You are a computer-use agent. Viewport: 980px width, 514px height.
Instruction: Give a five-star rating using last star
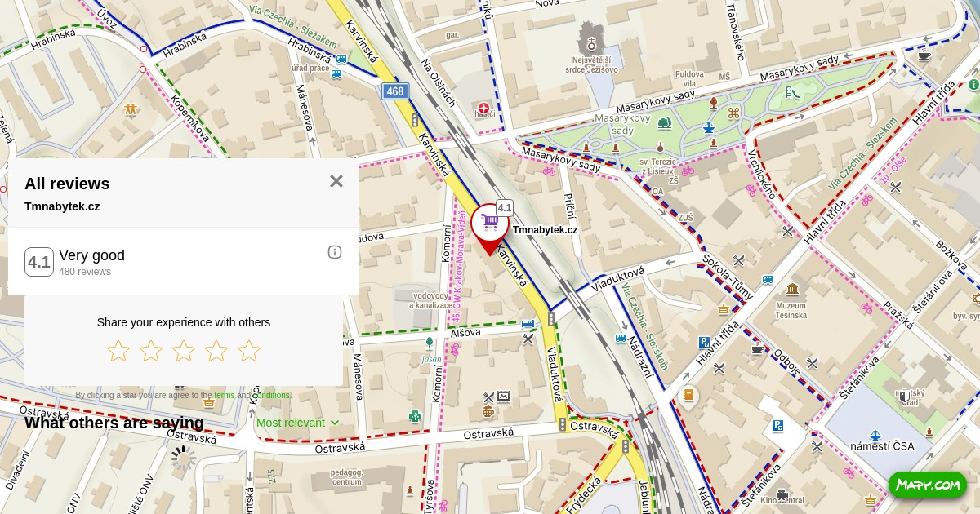point(249,351)
